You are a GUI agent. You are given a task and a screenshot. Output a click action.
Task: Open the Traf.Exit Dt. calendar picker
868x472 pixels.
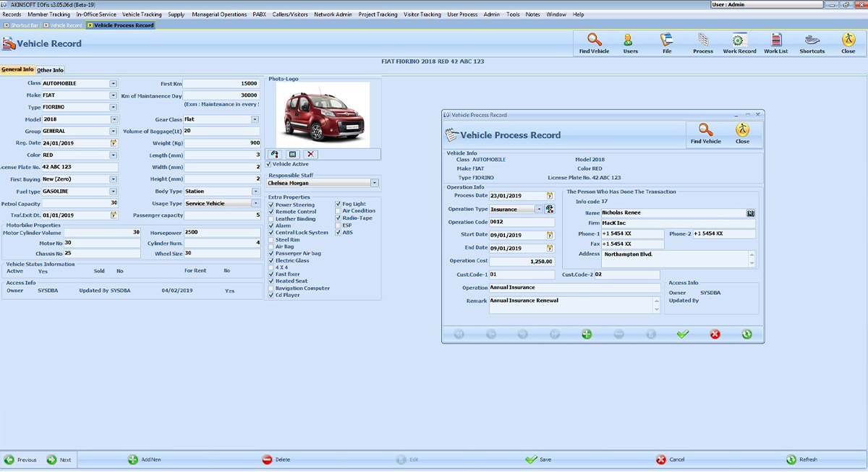(114, 215)
